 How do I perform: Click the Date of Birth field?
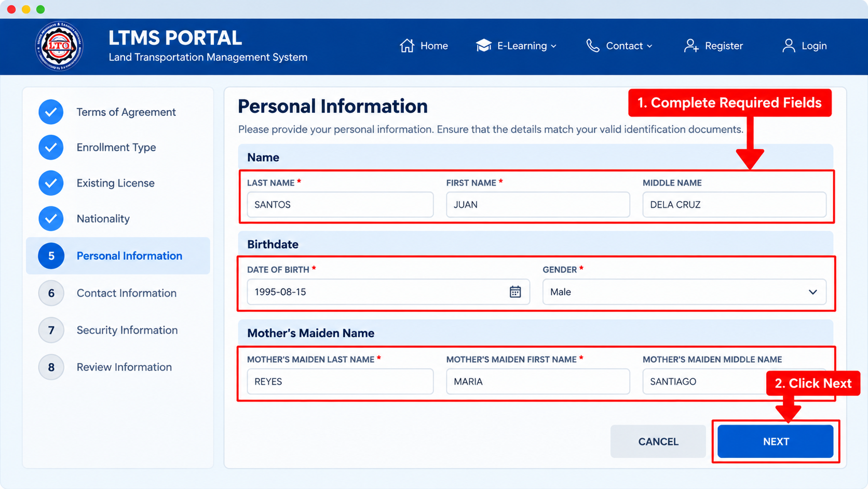(x=388, y=292)
